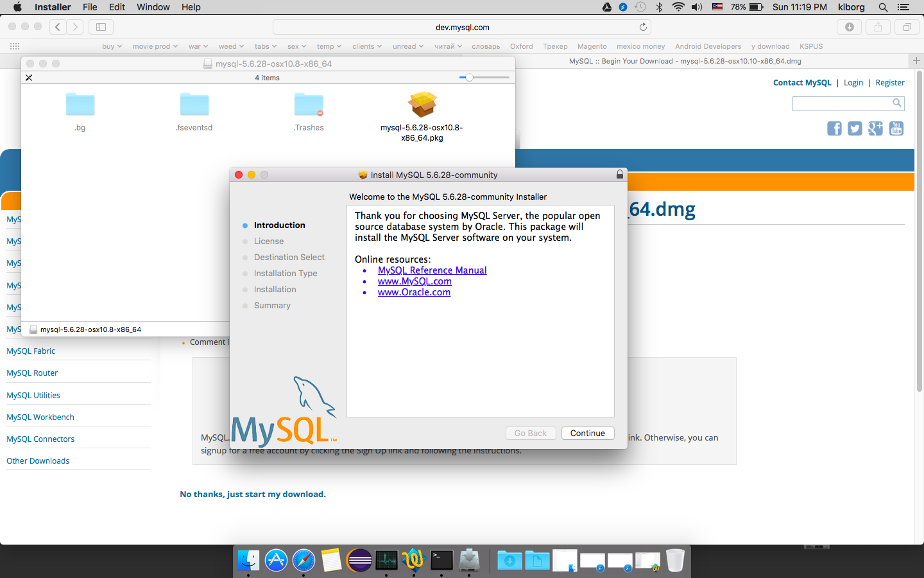The width and height of the screenshot is (924, 578).
Task: Open the www.MySQL.com link in the installer
Action: tap(415, 281)
